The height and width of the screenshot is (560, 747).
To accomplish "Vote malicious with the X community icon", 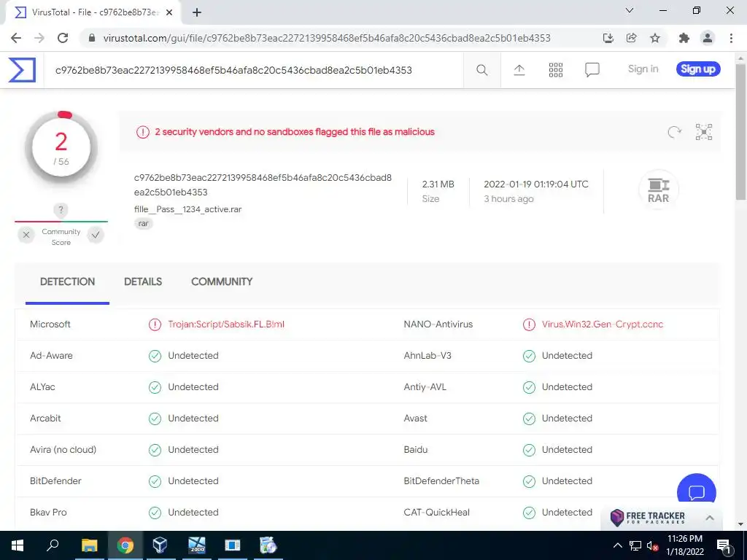I will (x=26, y=235).
